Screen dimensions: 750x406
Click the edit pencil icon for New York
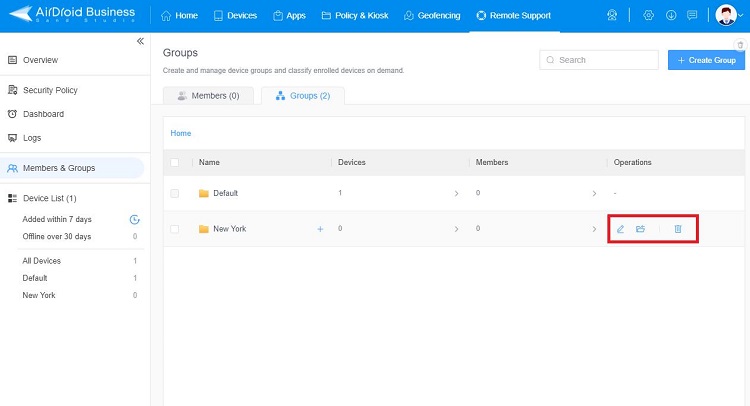(x=620, y=229)
